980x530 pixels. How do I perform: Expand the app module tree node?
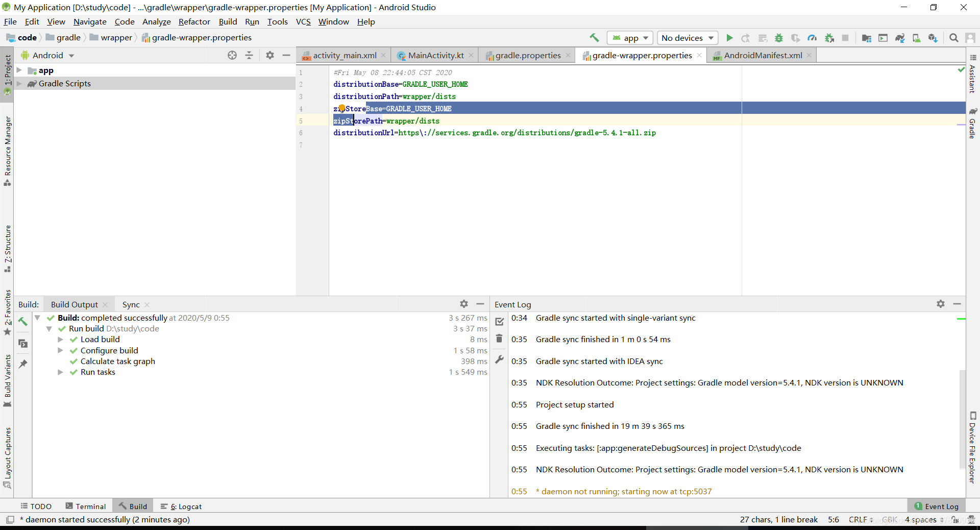pyautogui.click(x=19, y=70)
